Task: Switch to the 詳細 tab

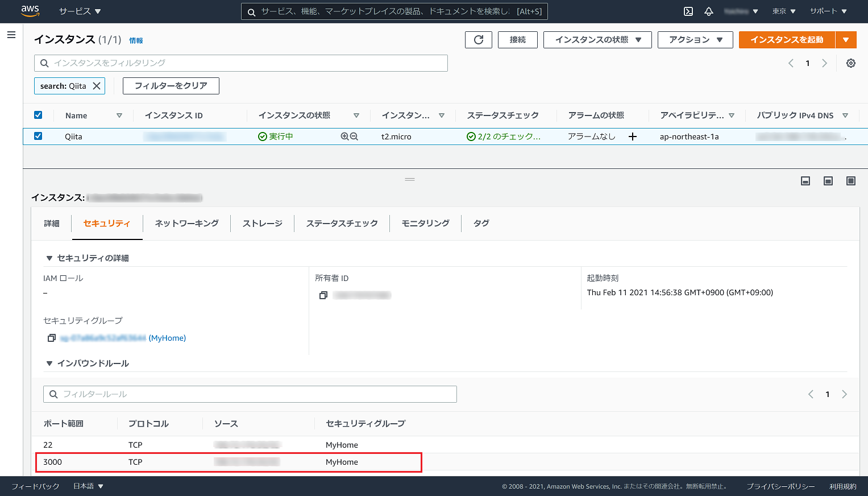Action: pyautogui.click(x=52, y=224)
